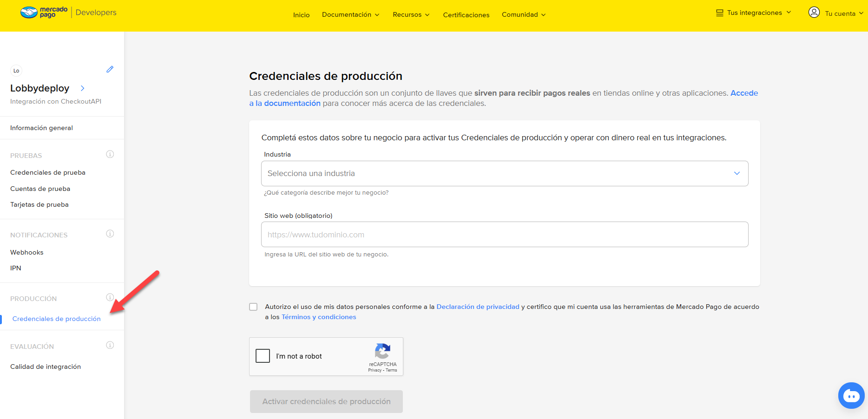Click the info icon beside NOTIFICACIONES
The width and height of the screenshot is (868, 419).
(110, 234)
